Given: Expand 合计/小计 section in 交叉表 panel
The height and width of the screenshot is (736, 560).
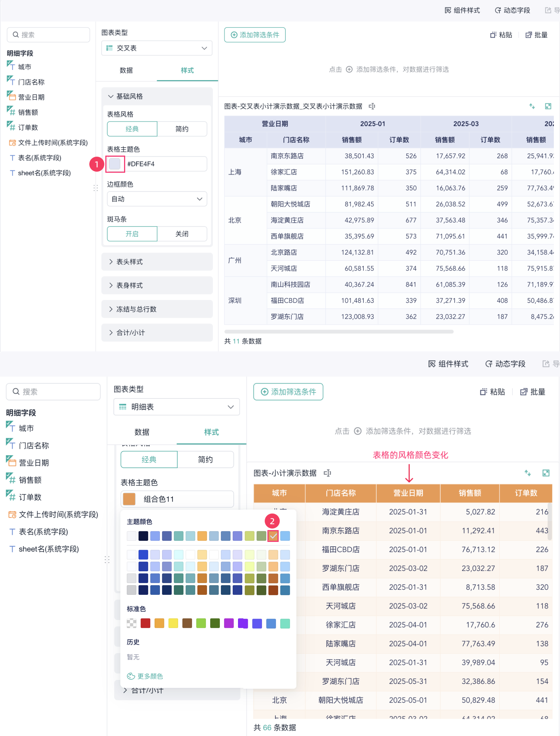Looking at the screenshot, I should point(157,333).
